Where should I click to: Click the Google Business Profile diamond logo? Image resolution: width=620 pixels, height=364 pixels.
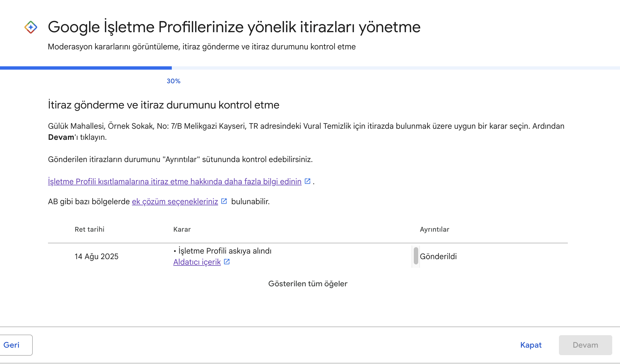(x=31, y=27)
